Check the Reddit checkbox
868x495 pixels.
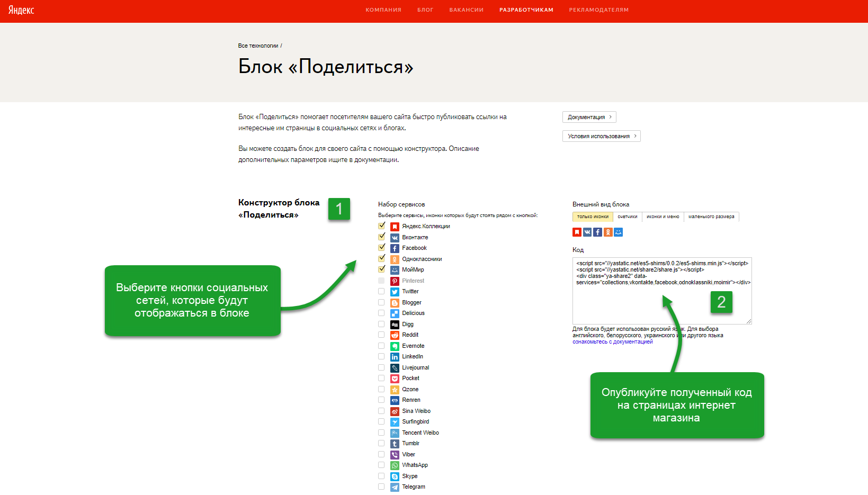(381, 335)
